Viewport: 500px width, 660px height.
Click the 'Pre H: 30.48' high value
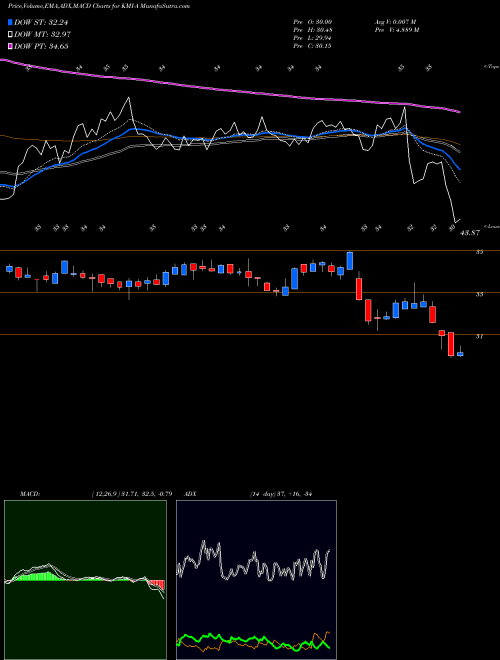pyautogui.click(x=312, y=30)
